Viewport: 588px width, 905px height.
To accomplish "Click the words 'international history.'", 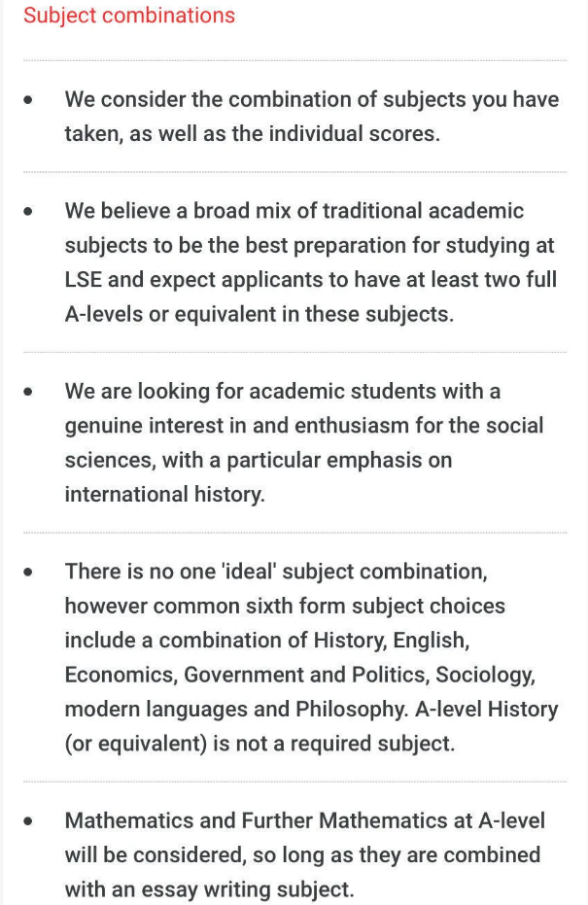I will click(x=165, y=494).
